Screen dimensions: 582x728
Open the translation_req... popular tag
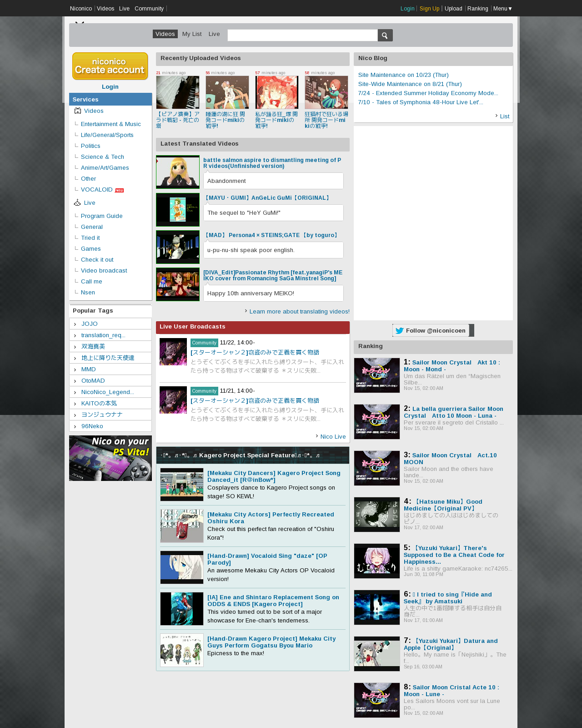coord(103,335)
